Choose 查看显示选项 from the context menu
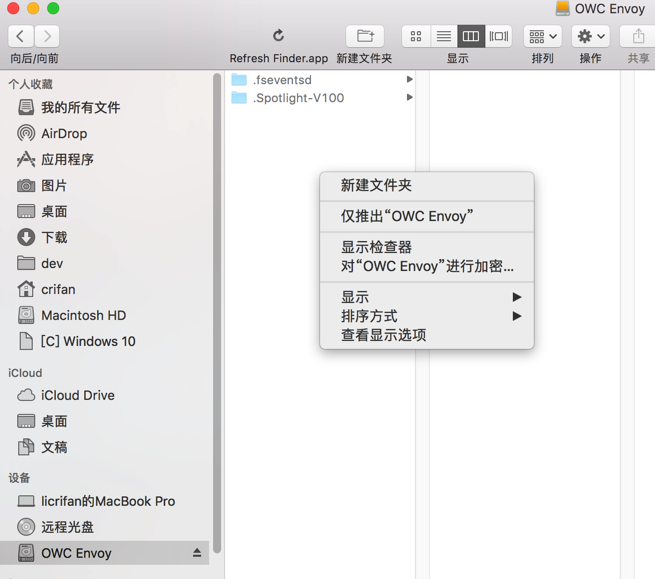655x579 pixels. [x=427, y=335]
